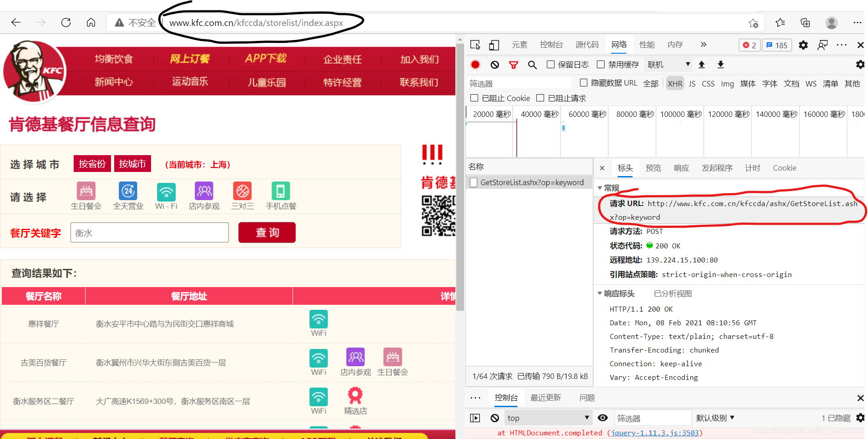Open drawer more tools ellipsis

click(x=475, y=398)
